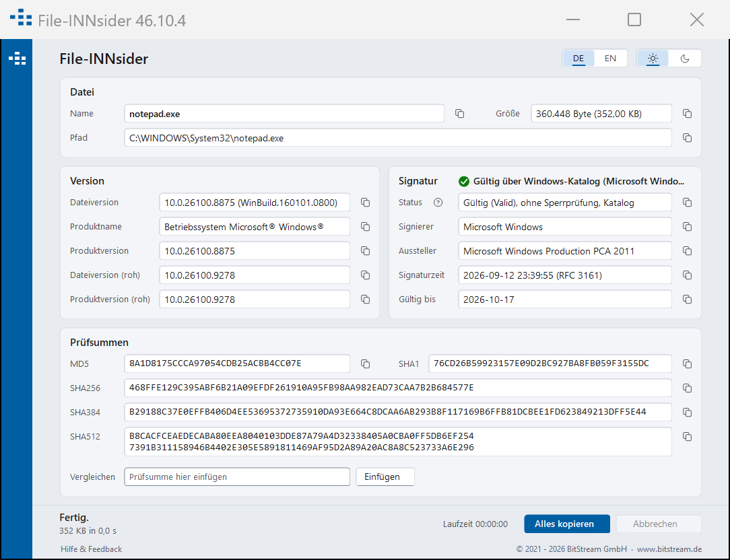Click the Größe field showing 360.448 Byte

pos(601,114)
